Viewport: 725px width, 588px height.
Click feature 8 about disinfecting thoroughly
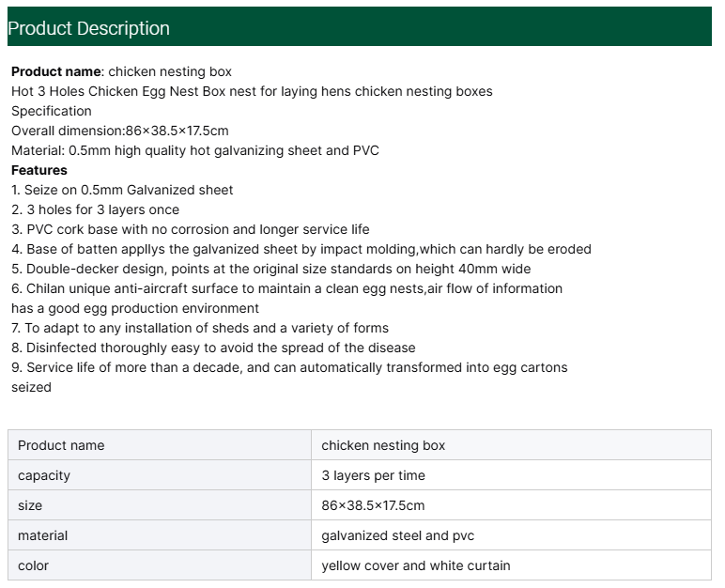point(213,348)
